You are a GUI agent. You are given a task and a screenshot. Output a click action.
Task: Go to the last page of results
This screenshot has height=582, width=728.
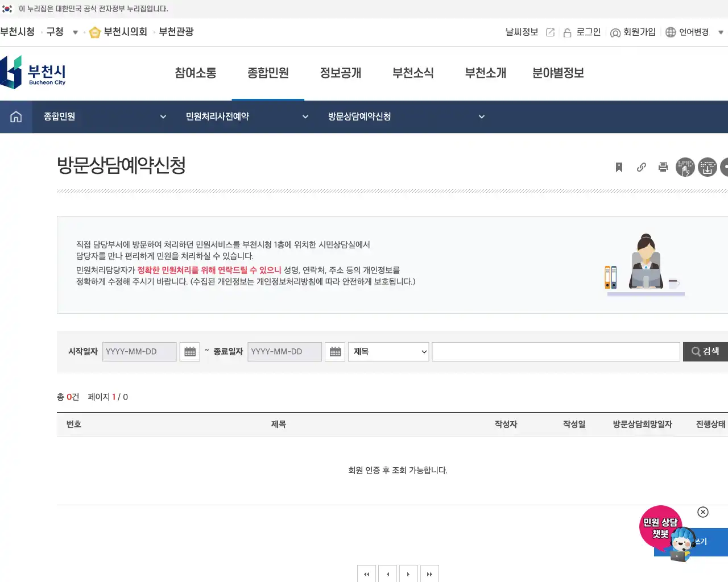tap(429, 573)
